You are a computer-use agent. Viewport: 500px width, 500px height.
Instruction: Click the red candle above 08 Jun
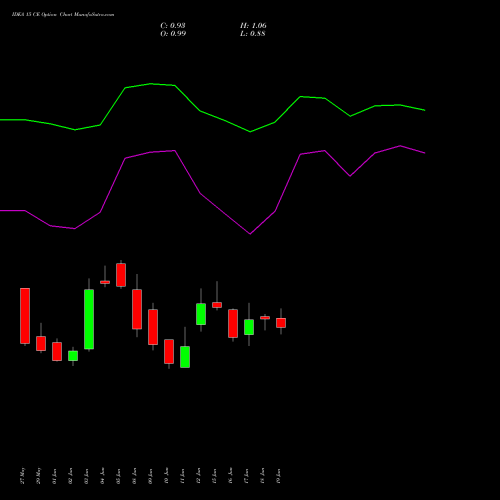tap(137, 309)
